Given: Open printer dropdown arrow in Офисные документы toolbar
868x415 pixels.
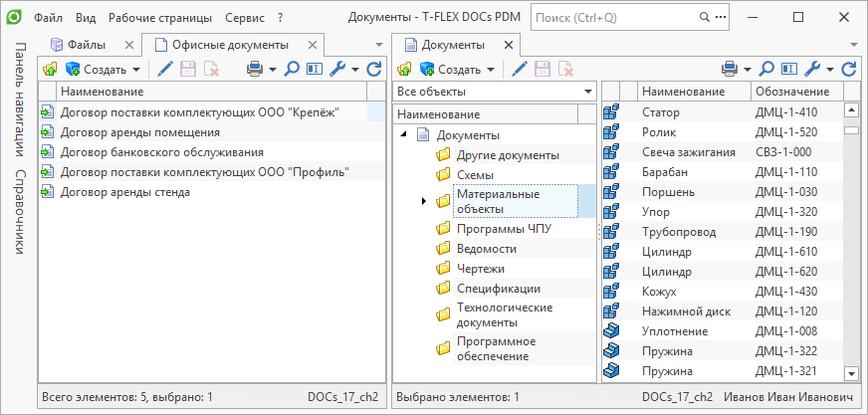Looking at the screenshot, I should pos(273,70).
